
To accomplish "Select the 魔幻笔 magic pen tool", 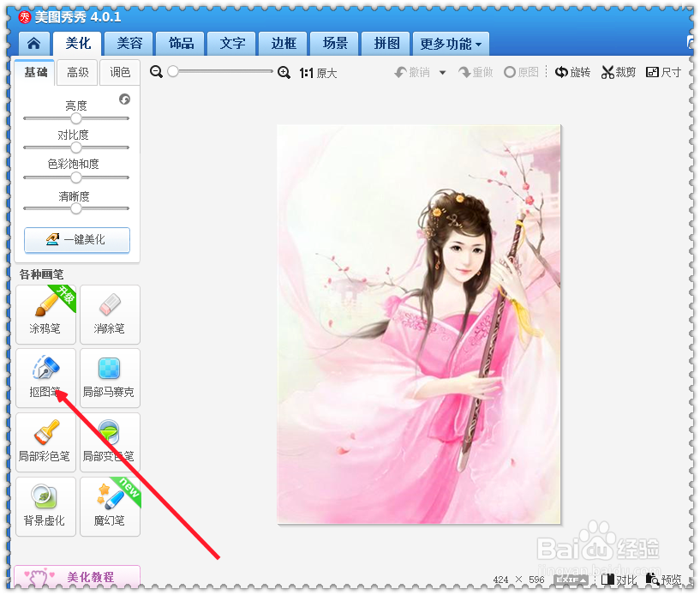I will click(110, 507).
